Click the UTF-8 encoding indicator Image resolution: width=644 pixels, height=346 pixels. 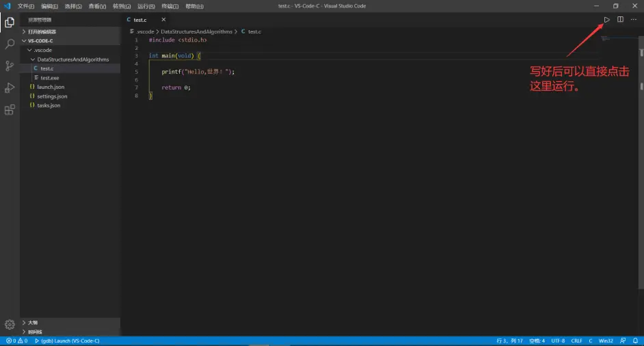558,341
